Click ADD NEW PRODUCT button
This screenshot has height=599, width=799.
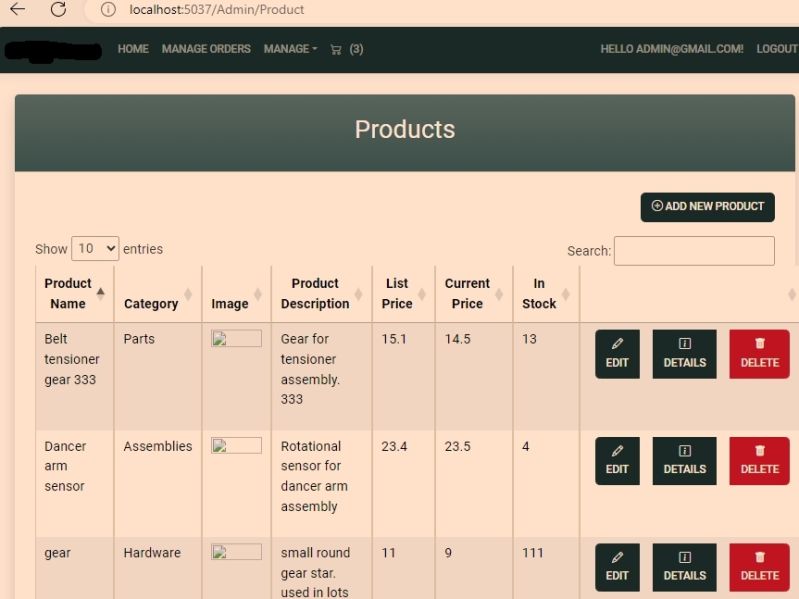[x=708, y=207]
